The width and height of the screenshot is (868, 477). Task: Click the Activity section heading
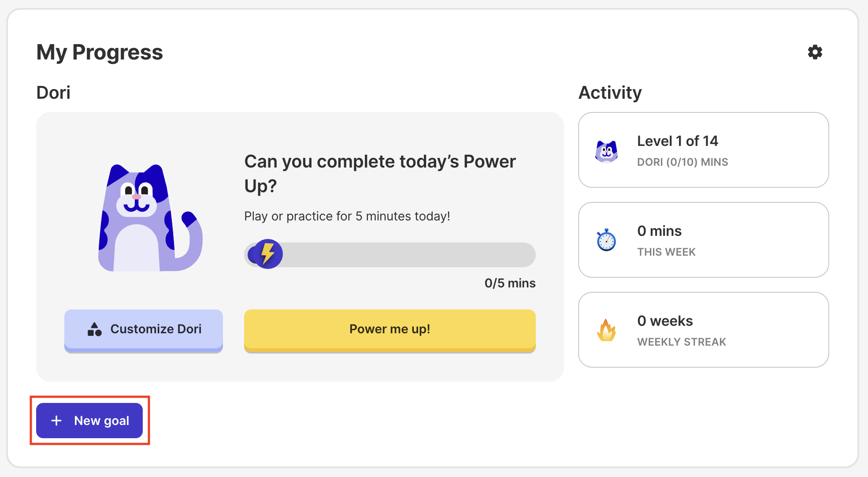[x=610, y=93]
